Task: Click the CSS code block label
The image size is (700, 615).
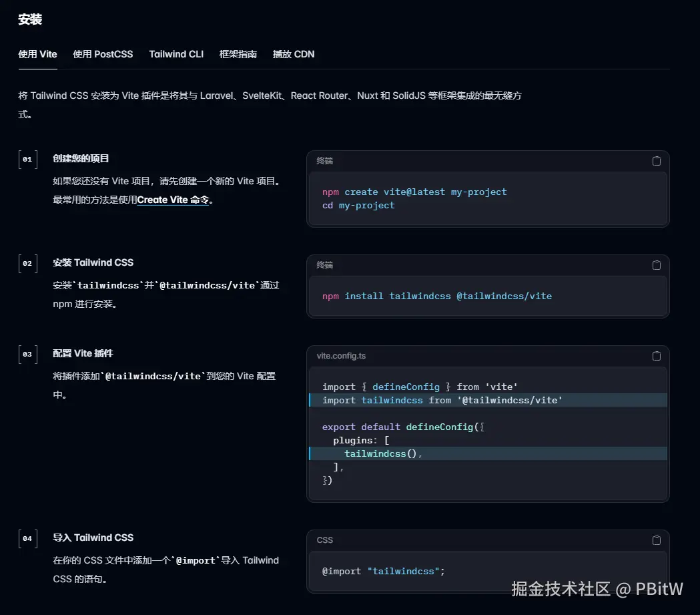Action: [324, 540]
